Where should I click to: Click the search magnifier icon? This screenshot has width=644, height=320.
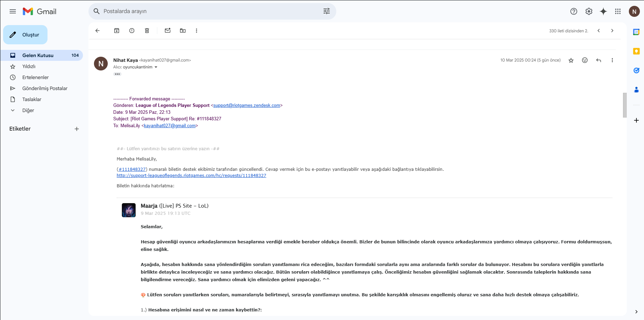pyautogui.click(x=97, y=11)
